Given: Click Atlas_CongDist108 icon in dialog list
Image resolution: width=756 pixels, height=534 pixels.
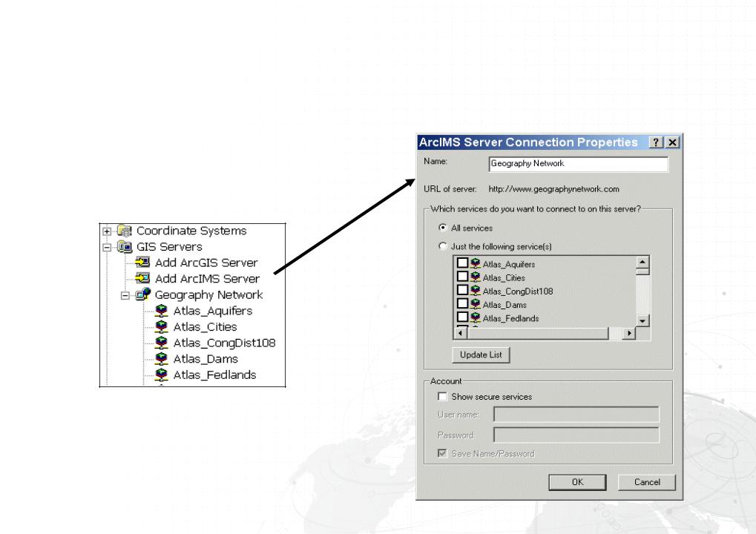Looking at the screenshot, I should pos(476,290).
